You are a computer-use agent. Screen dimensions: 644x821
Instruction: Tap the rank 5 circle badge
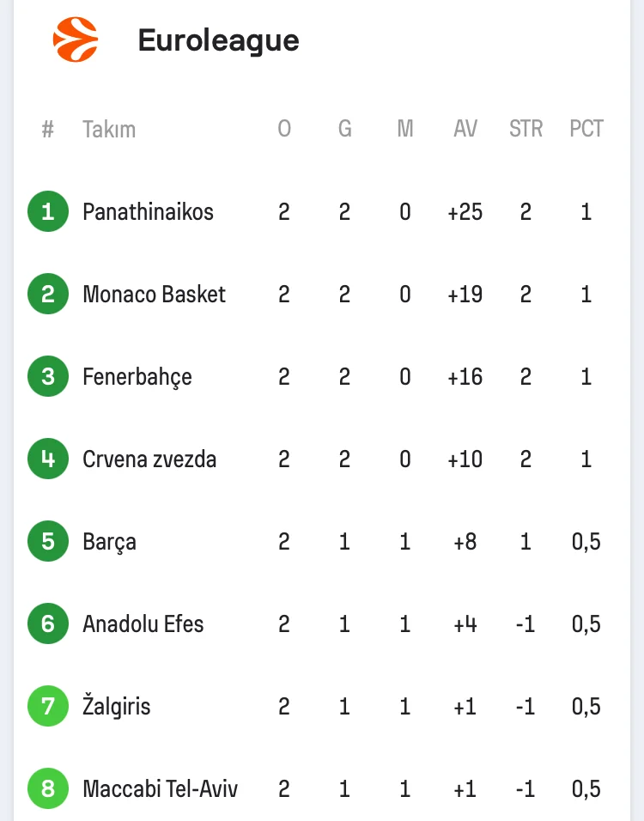pos(48,542)
